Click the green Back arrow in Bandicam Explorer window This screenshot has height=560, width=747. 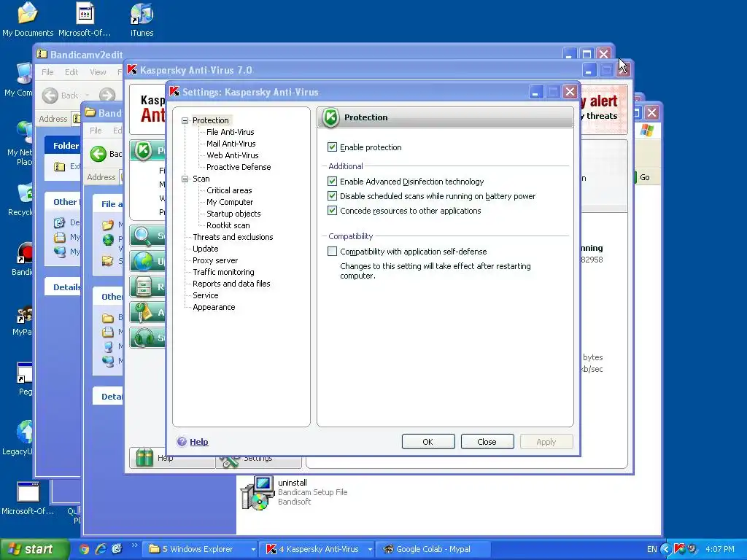[98, 154]
